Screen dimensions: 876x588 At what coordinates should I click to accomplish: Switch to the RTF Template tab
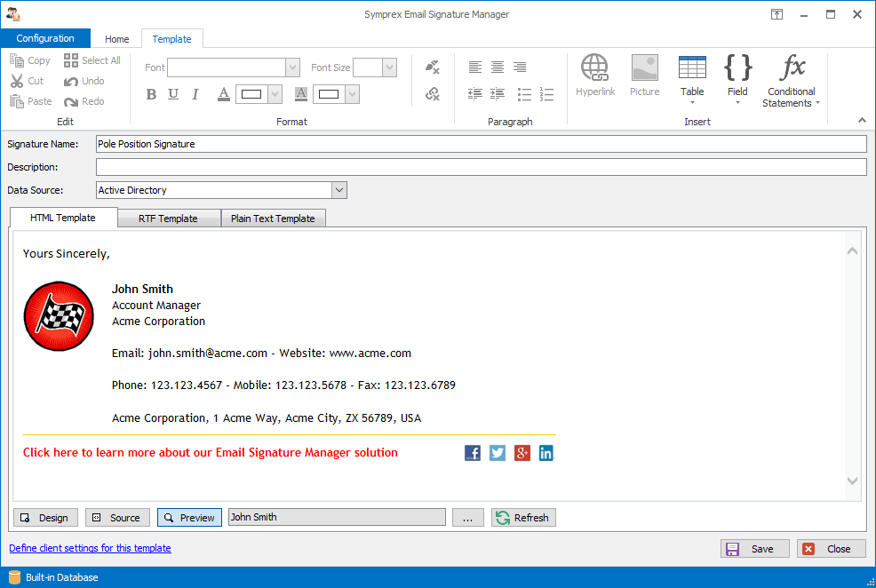168,219
